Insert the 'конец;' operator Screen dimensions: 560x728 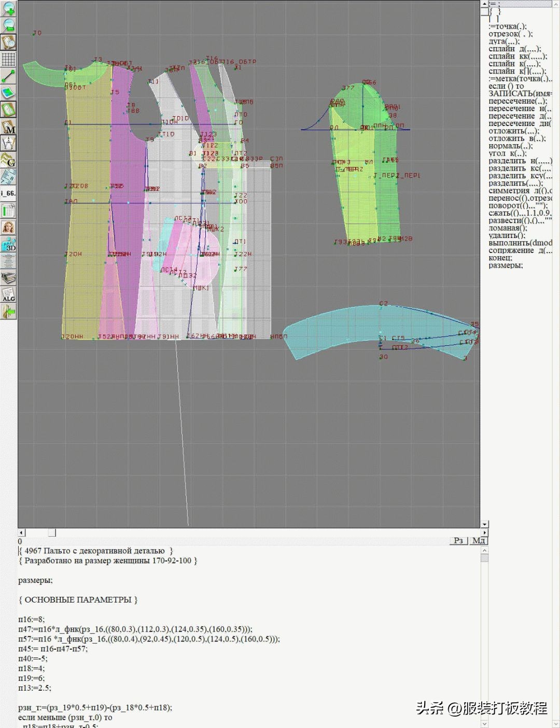tap(500, 258)
